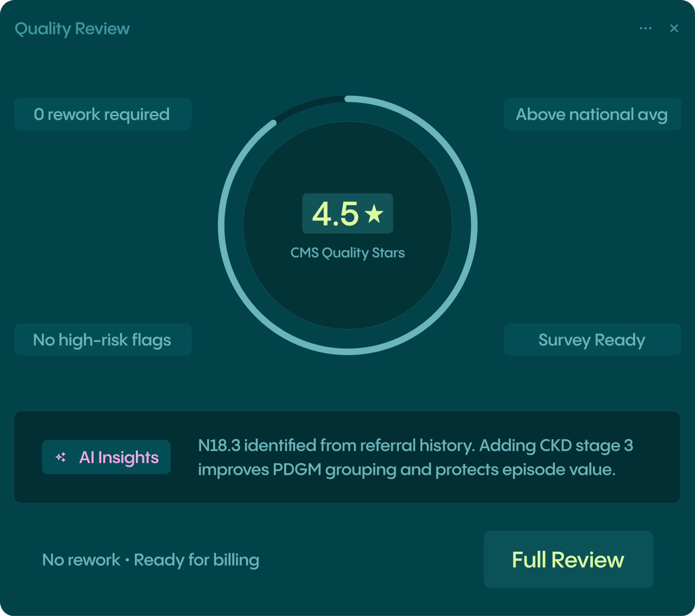Click the 4.5 star rating badge

click(347, 213)
